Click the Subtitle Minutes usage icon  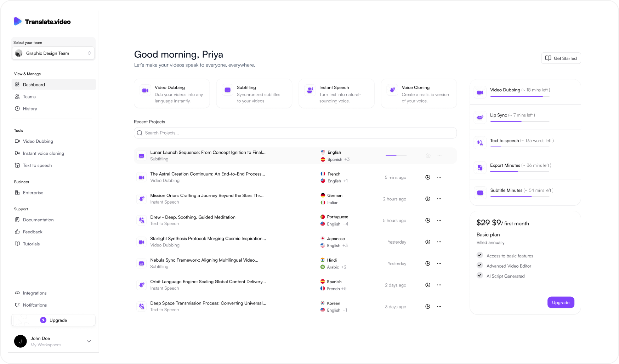480,193
